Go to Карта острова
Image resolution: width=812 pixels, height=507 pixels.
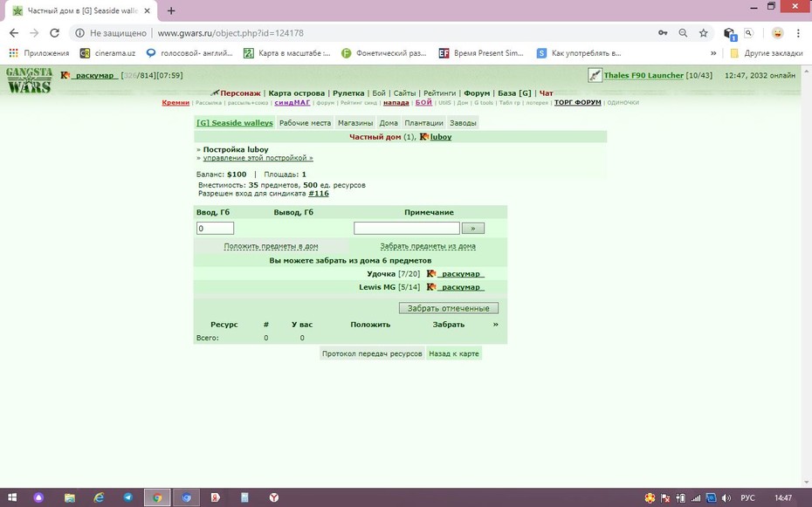297,93
